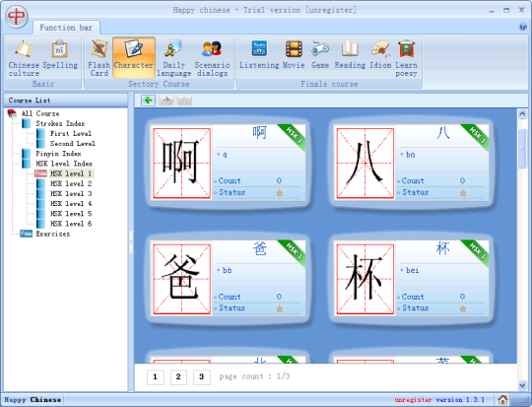This screenshot has width=532, height=407.
Task: Click the home icon in status bar
Action: 502,399
